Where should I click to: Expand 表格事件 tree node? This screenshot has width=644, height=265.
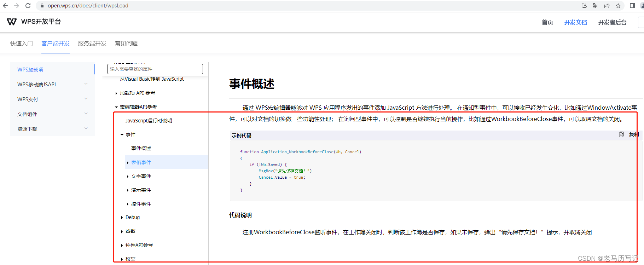tap(128, 163)
